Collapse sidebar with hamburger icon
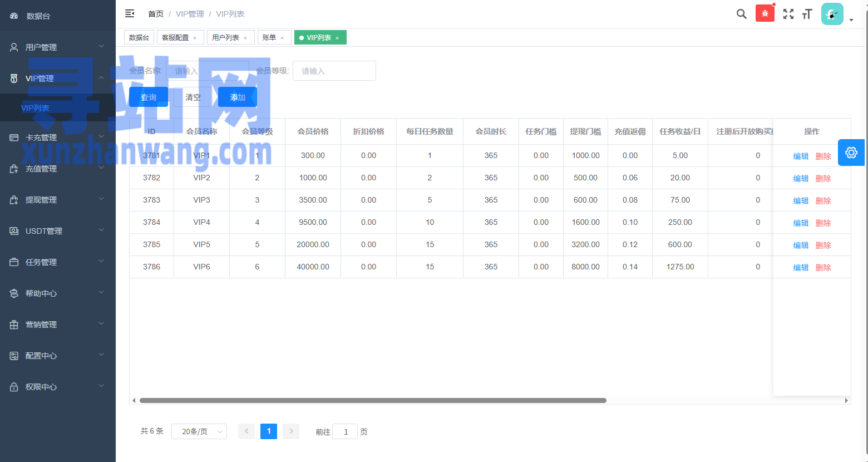868x462 pixels. tap(130, 13)
